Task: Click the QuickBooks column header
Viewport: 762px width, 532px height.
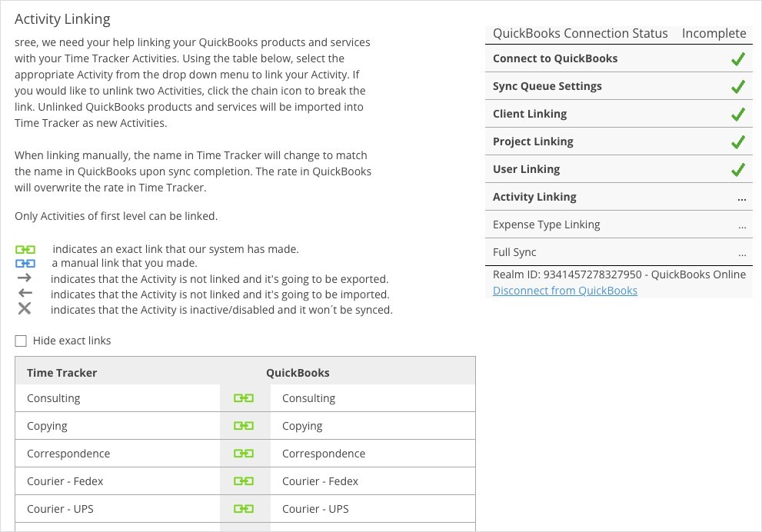Action: (298, 373)
